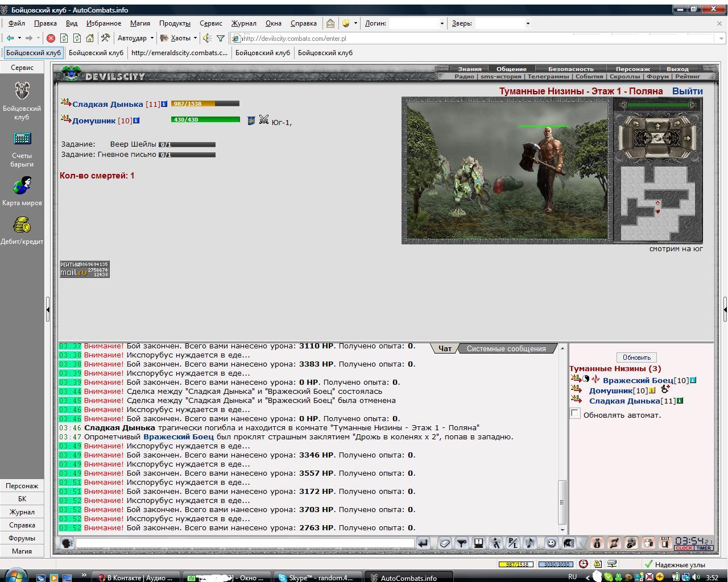Open the smiley emoticons panel
The width and height of the screenshot is (728, 582).
click(551, 543)
